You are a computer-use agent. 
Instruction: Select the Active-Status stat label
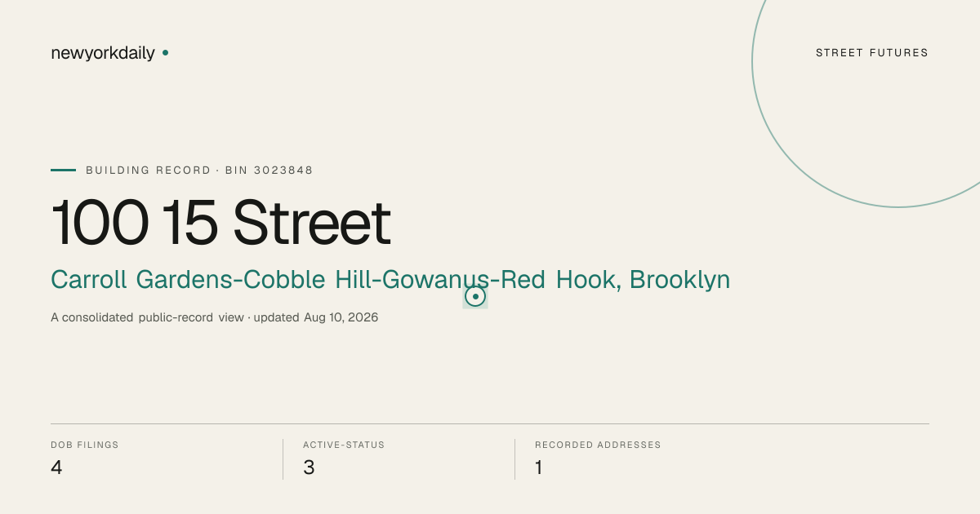point(344,445)
